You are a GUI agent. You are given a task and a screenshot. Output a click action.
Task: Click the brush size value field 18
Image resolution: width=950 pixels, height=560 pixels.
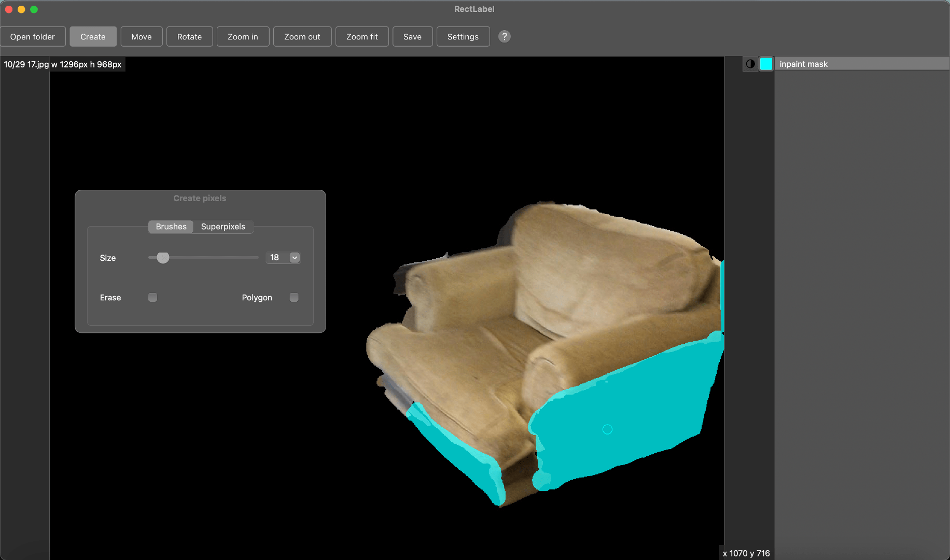(x=277, y=258)
